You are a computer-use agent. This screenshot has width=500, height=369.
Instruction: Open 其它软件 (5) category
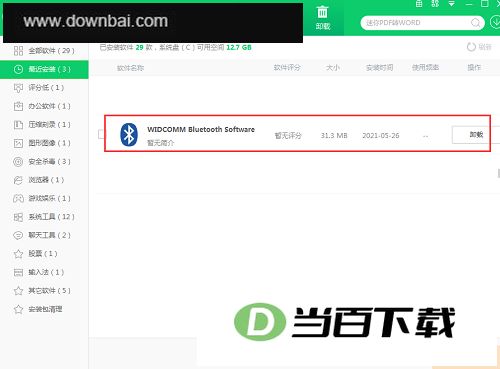click(x=44, y=291)
